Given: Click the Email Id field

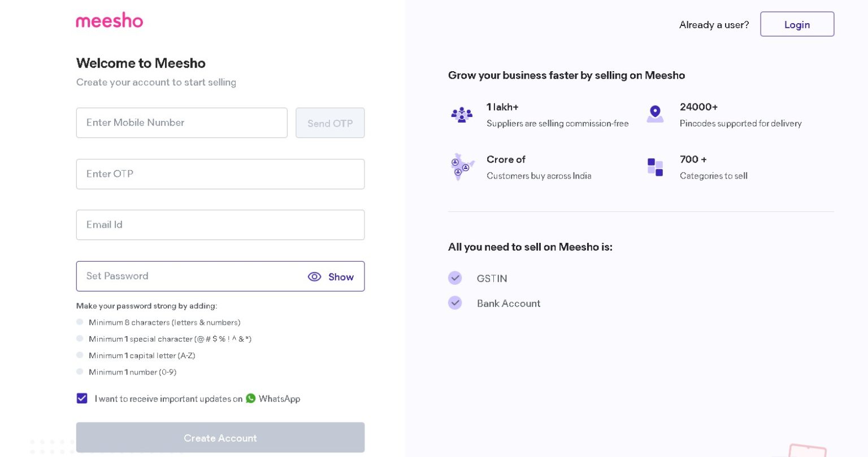Looking at the screenshot, I should 220,224.
